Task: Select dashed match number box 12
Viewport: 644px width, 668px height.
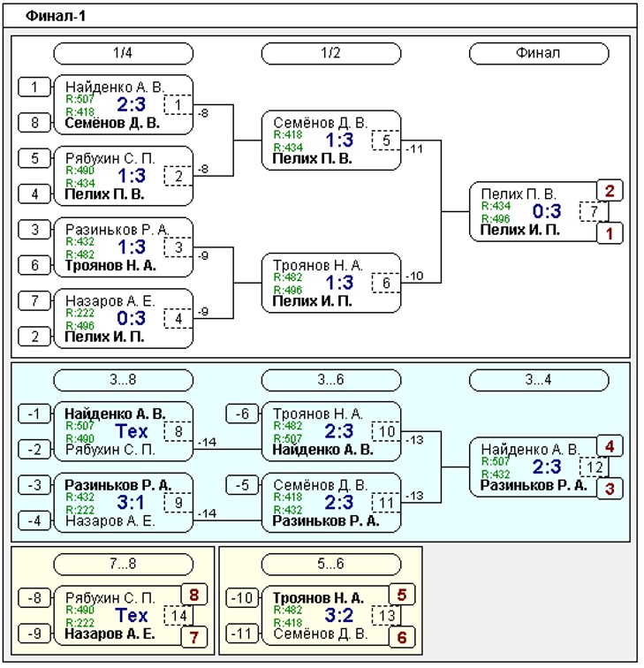Action: point(594,467)
